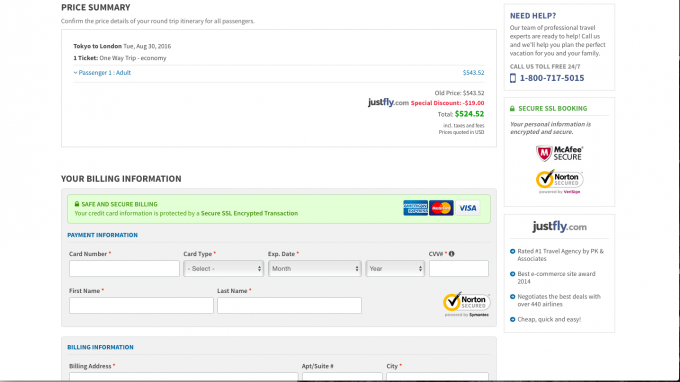
Task: Click the phone icon next to toll-free number
Action: click(x=513, y=78)
